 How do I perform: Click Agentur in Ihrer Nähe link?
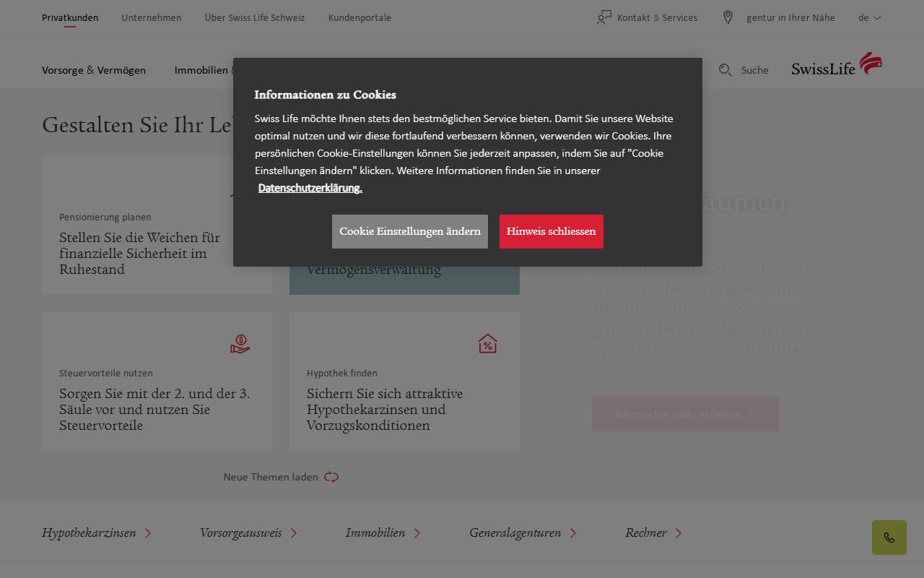coord(790,17)
